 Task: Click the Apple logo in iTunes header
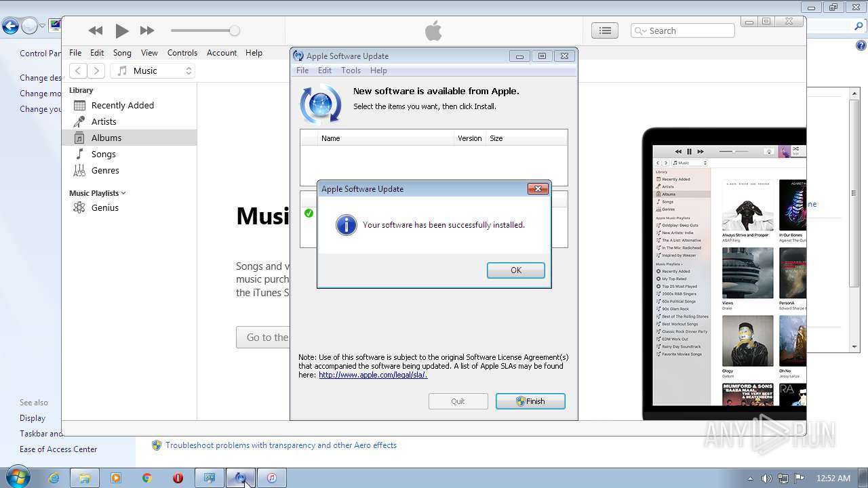(x=433, y=30)
